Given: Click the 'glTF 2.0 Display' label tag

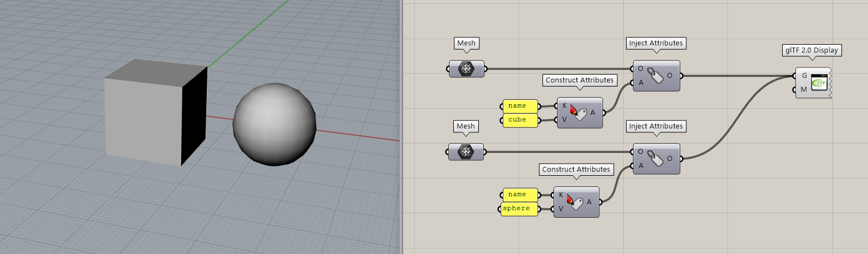Looking at the screenshot, I should coord(812,50).
